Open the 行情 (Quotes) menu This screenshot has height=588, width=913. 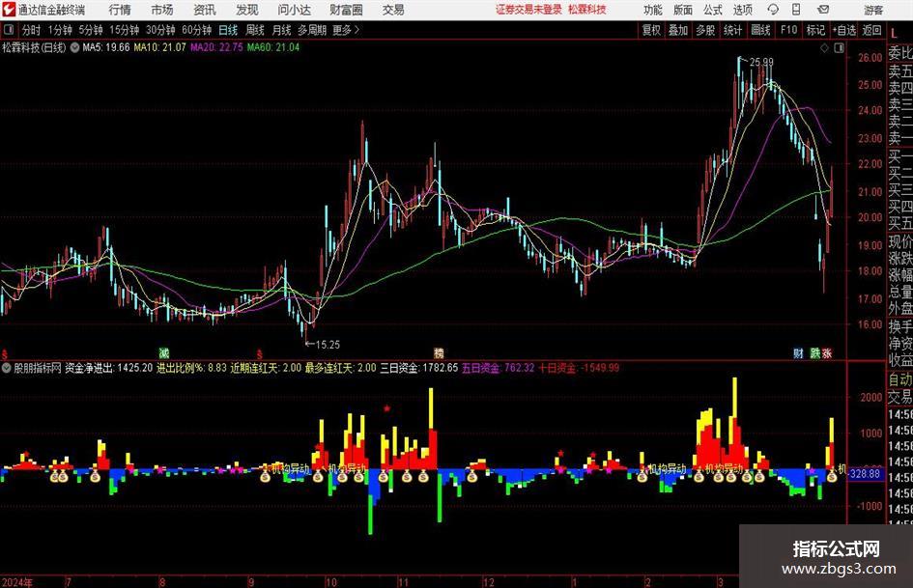[120, 10]
